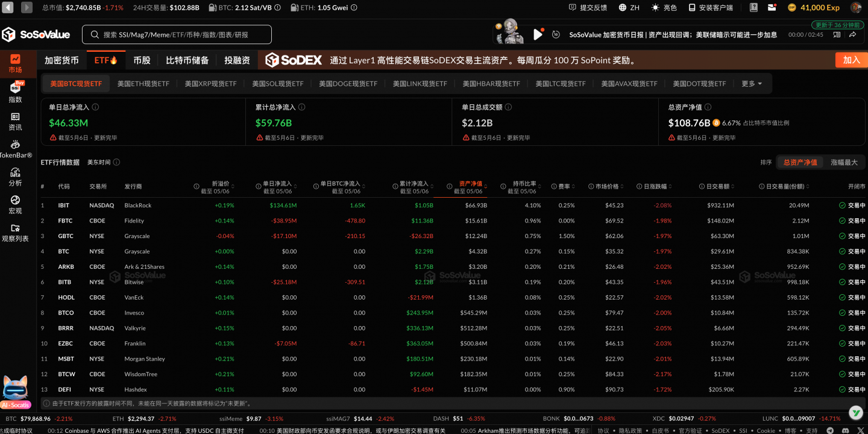This screenshot has width=868, height=434.
Task: Click the share icon in the audio bar
Action: click(853, 34)
